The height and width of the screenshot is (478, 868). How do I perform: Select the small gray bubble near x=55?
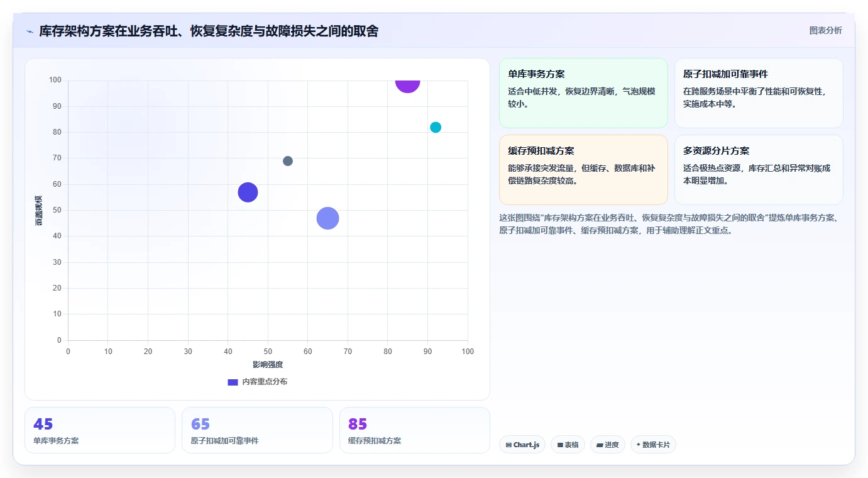tap(288, 161)
